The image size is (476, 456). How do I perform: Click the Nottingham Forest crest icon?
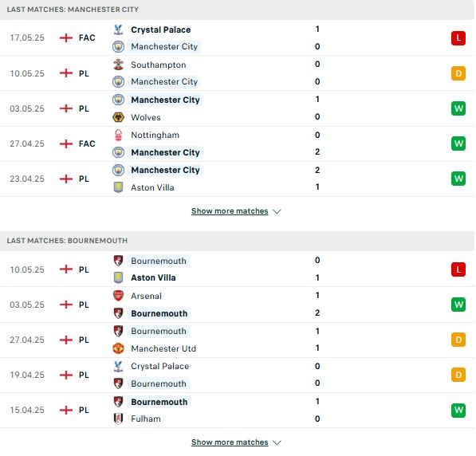click(x=118, y=135)
